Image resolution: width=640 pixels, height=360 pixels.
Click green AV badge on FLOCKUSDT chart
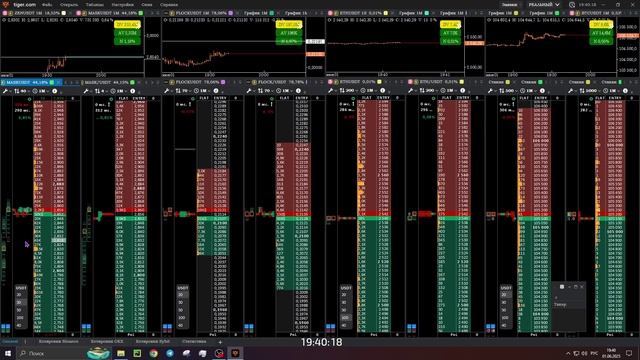[289, 33]
